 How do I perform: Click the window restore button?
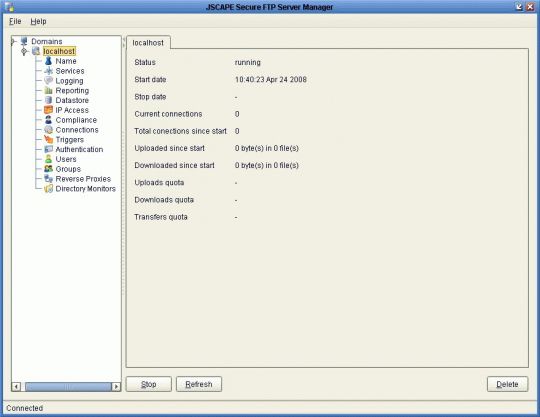point(519,7)
